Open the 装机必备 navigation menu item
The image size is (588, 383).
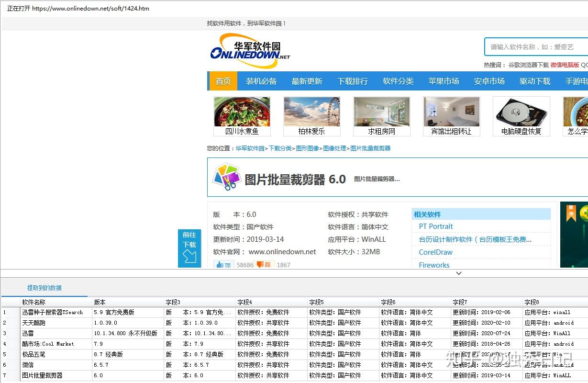261,81
